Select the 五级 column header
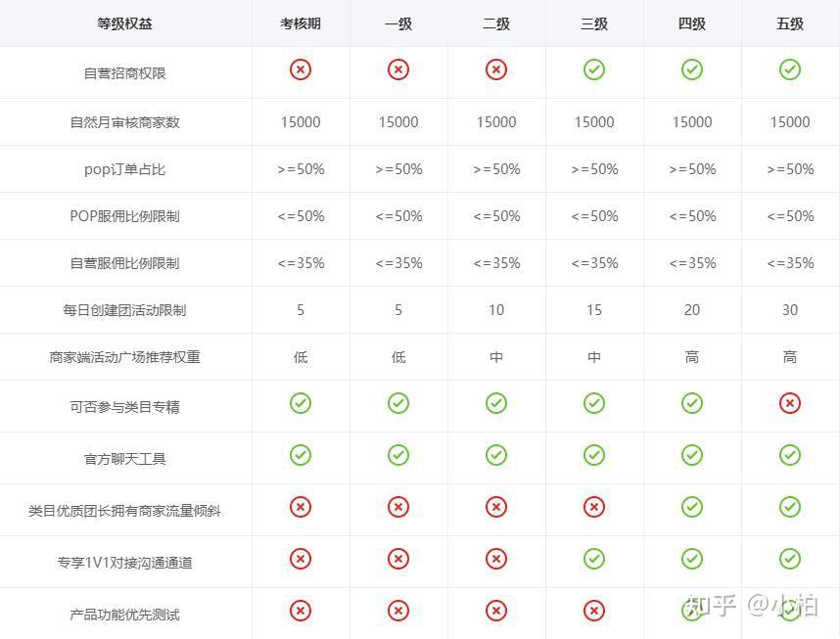Screen dimensions: 840x639 [x=790, y=23]
